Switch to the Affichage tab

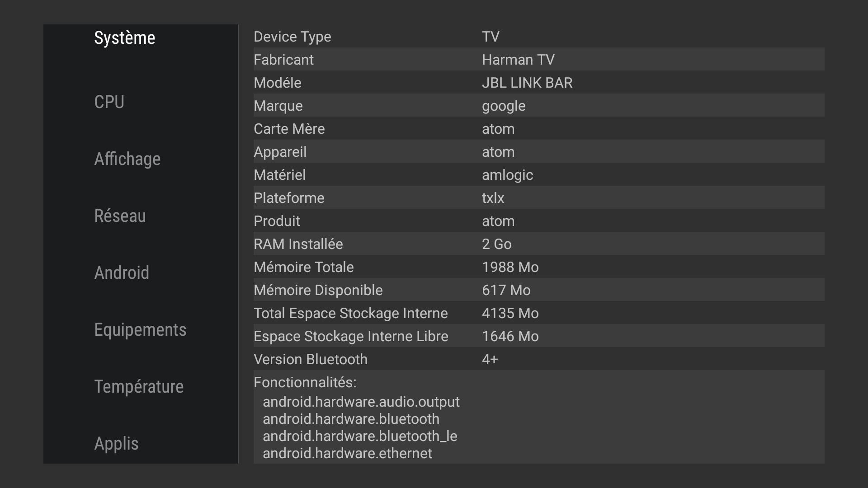point(127,159)
